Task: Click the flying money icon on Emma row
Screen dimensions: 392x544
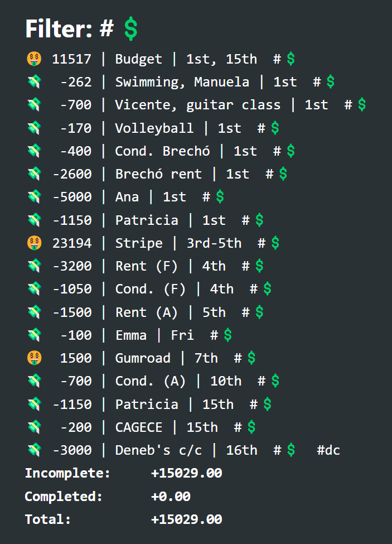Action: (x=34, y=335)
